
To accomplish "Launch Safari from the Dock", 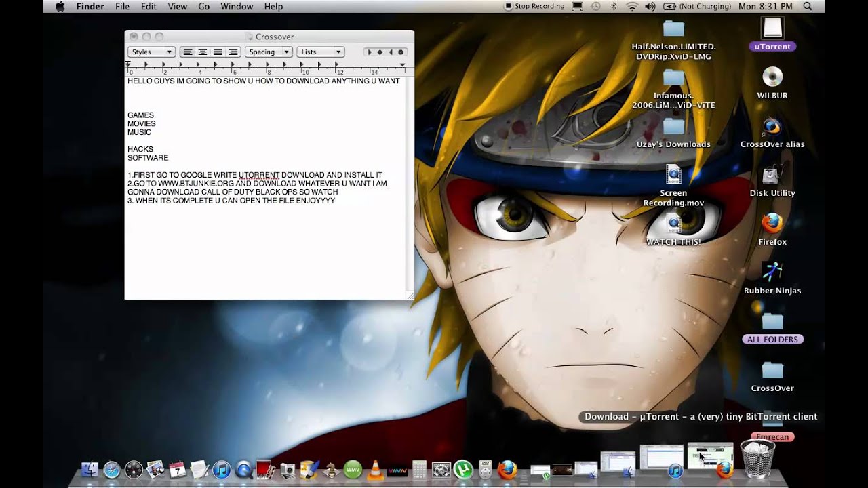I will (112, 469).
